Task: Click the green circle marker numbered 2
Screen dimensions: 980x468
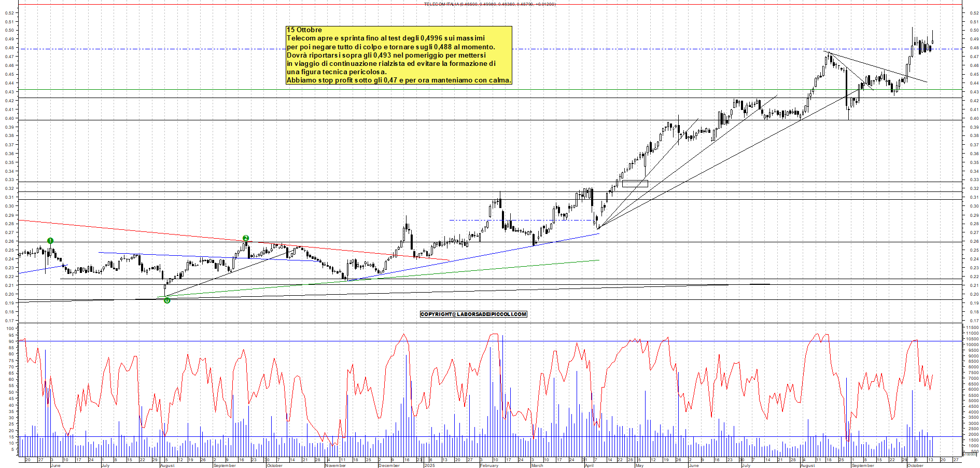Action: [x=246, y=238]
